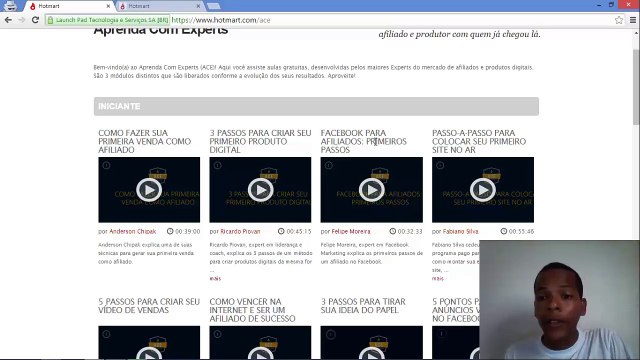Click the browser forward arrow
The height and width of the screenshot is (360, 640).
click(22, 20)
